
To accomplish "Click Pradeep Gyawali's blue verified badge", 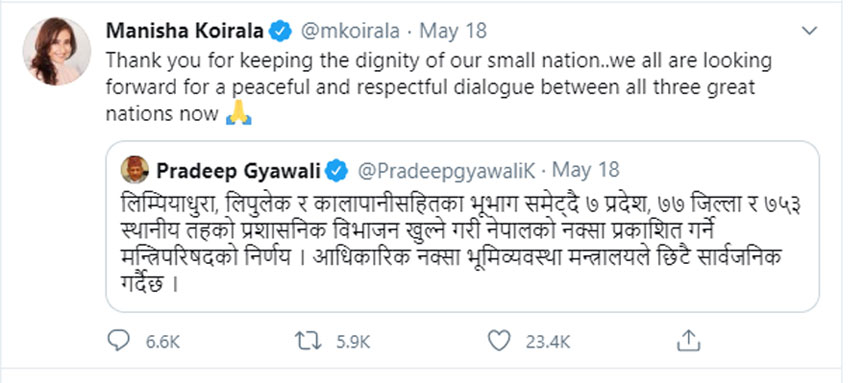I will point(337,171).
